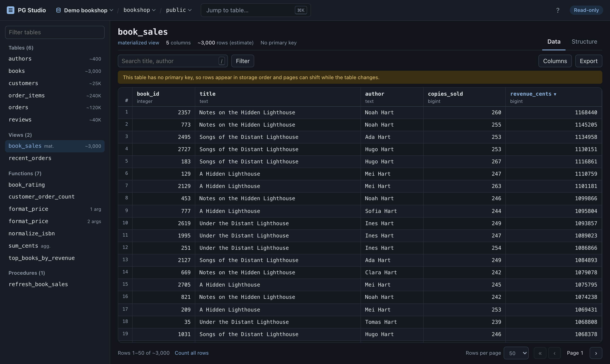Open the bookshop database dropdown
The height and width of the screenshot is (364, 610).
(x=139, y=10)
